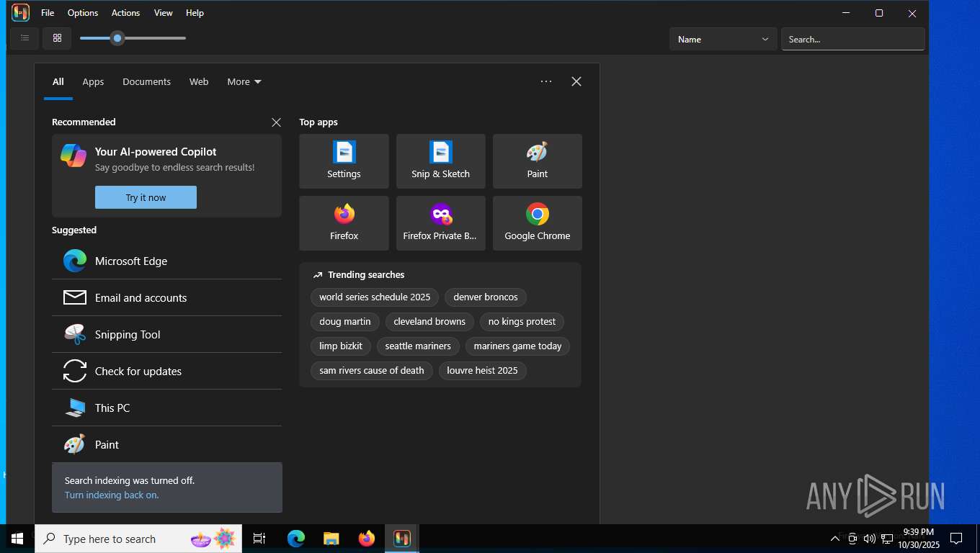Viewport: 980px width, 553px height.
Task: Search trending louvre heist 2025
Action: [482, 370]
